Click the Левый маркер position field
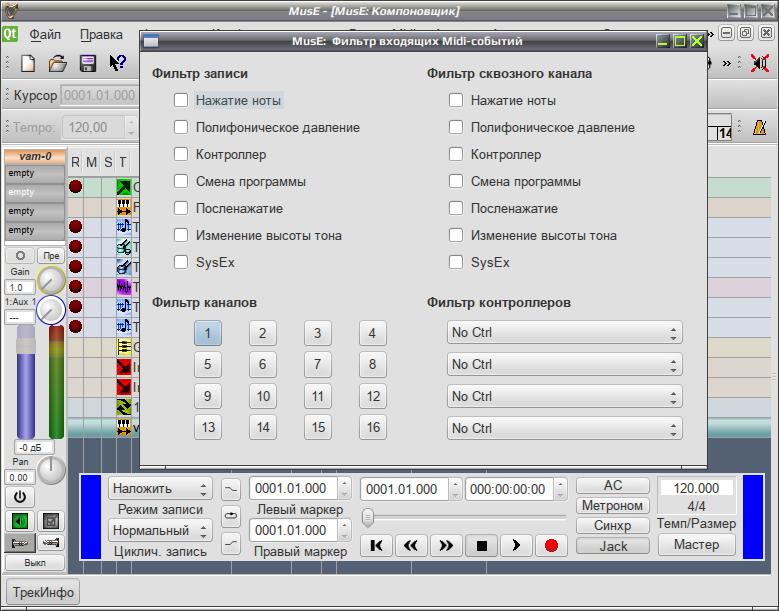Image resolution: width=779 pixels, height=611 pixels. pyautogui.click(x=294, y=488)
